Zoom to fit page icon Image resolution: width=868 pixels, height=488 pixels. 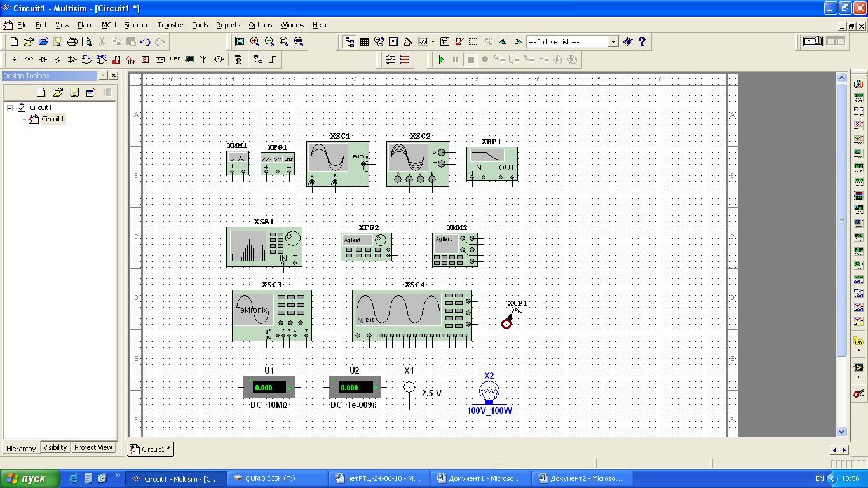(299, 42)
